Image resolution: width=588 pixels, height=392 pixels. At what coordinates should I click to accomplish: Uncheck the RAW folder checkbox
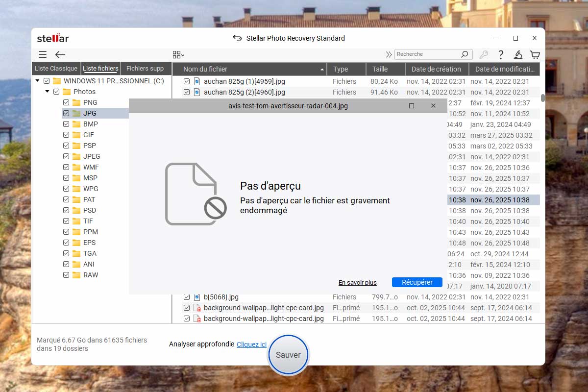(66, 275)
